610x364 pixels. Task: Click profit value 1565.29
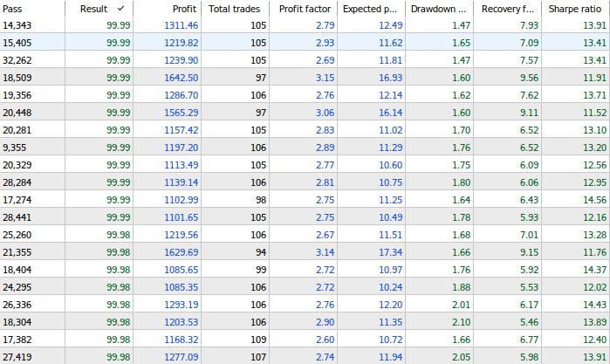(181, 113)
